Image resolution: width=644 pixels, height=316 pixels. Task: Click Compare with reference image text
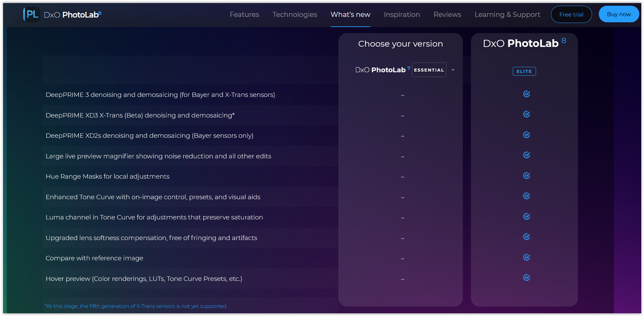tap(94, 258)
